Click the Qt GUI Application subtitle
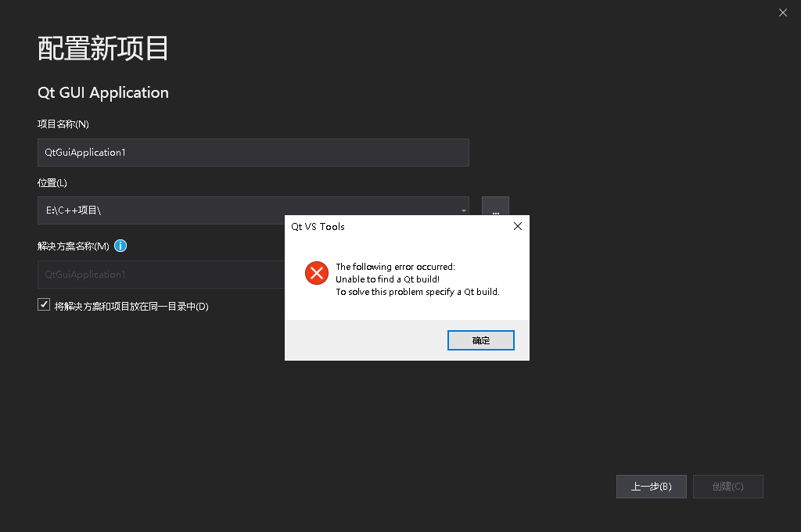Viewport: 801px width, 532px height. pos(102,92)
